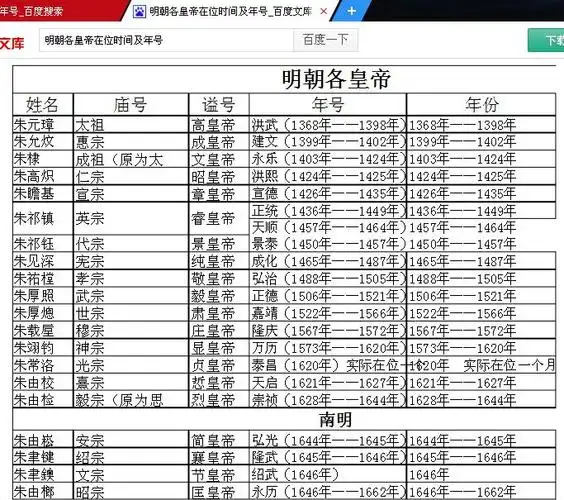Click the cell 建文（1399年——1402年）
564x500 pixels.
tap(328, 142)
